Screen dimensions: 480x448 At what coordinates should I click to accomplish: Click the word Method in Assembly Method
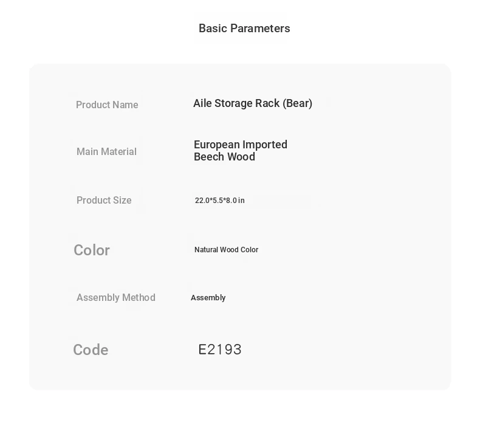pos(139,298)
